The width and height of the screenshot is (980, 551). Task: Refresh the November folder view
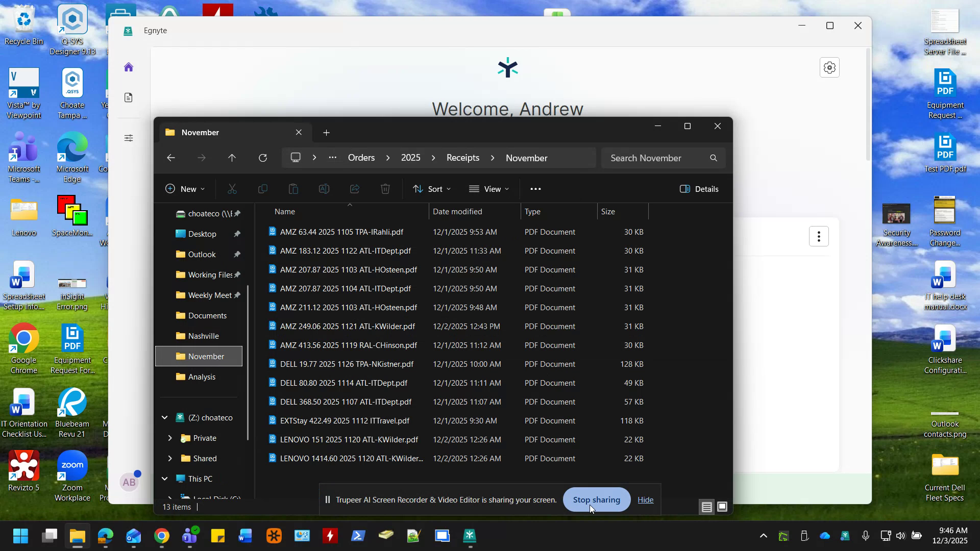coord(262,158)
